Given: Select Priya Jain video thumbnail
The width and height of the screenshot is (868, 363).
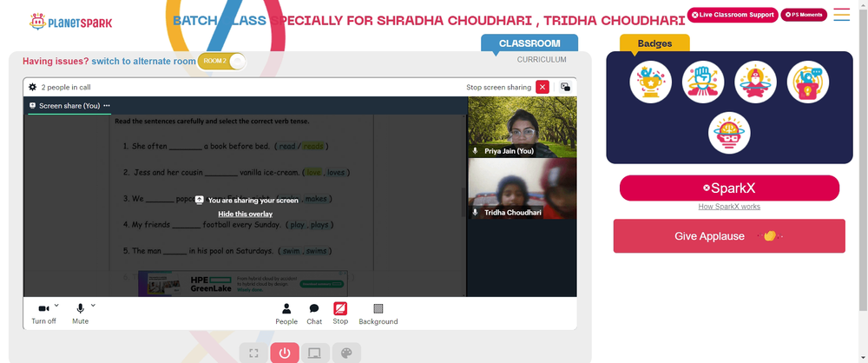Looking at the screenshot, I should [522, 128].
